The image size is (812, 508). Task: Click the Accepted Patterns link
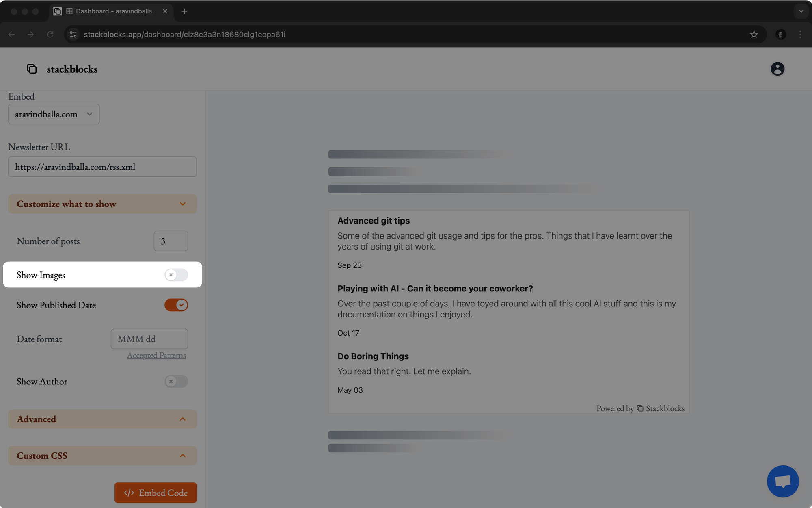156,355
